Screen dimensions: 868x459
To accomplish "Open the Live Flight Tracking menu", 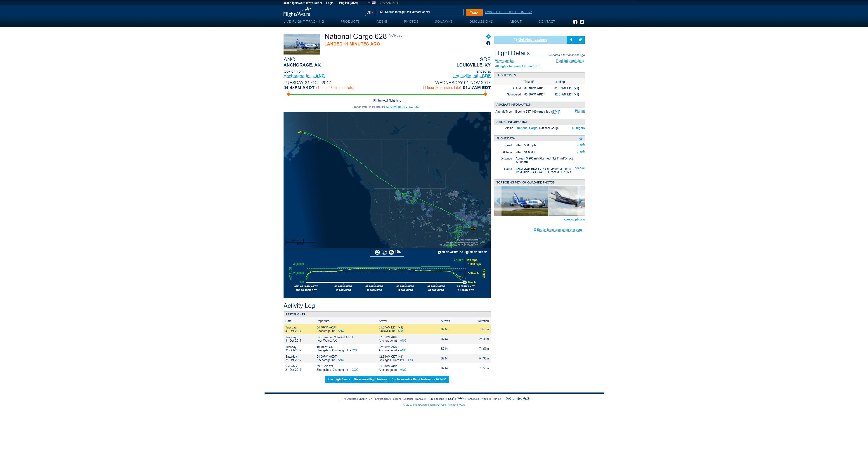I will [x=304, y=21].
